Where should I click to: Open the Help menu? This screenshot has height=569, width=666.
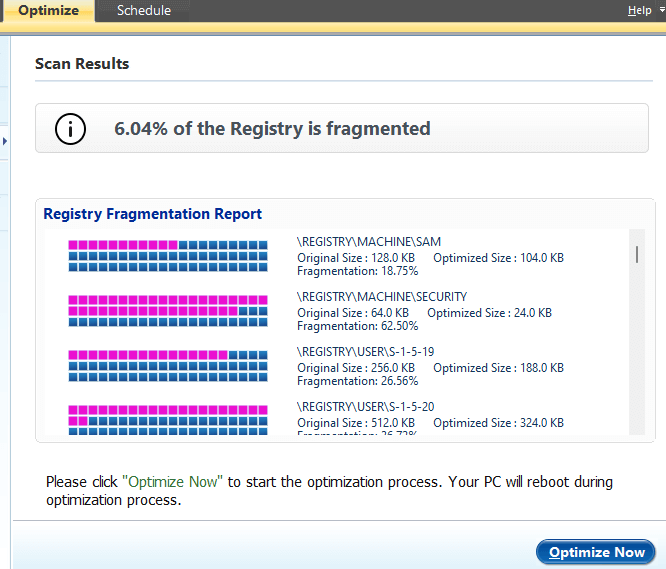point(639,11)
